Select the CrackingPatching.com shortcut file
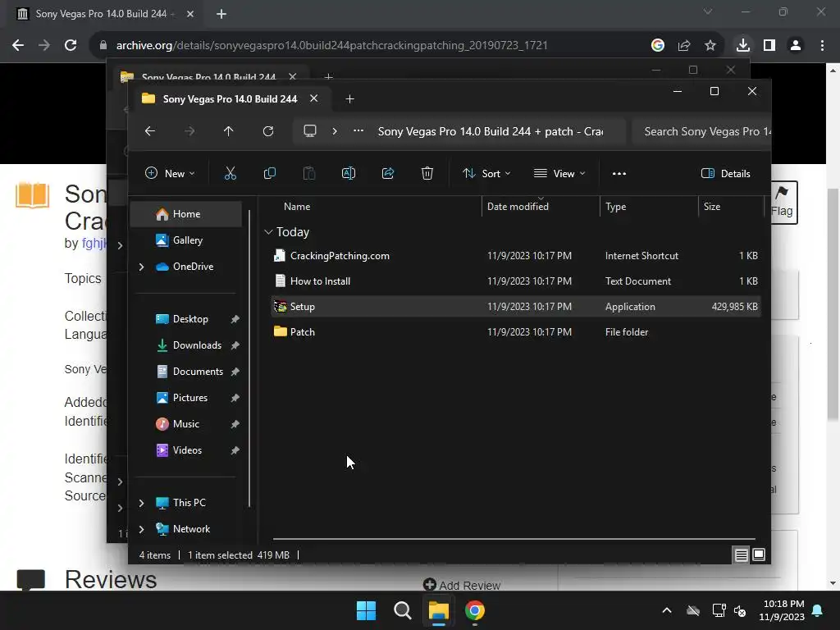This screenshot has width=840, height=630. click(x=516, y=256)
